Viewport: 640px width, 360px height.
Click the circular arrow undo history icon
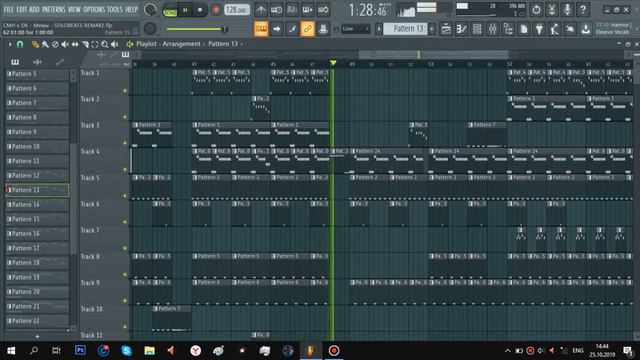pyautogui.click(x=536, y=9)
